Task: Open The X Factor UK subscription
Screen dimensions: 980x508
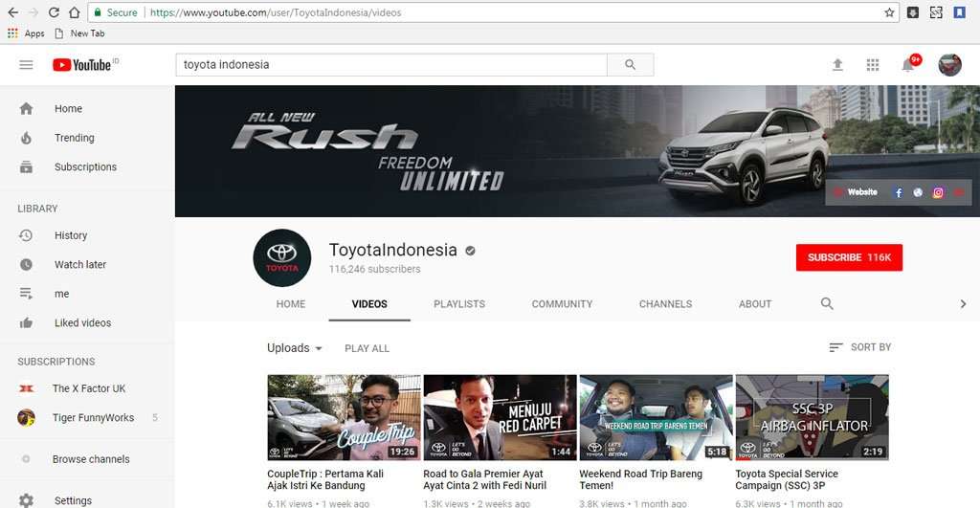Action: pos(87,388)
